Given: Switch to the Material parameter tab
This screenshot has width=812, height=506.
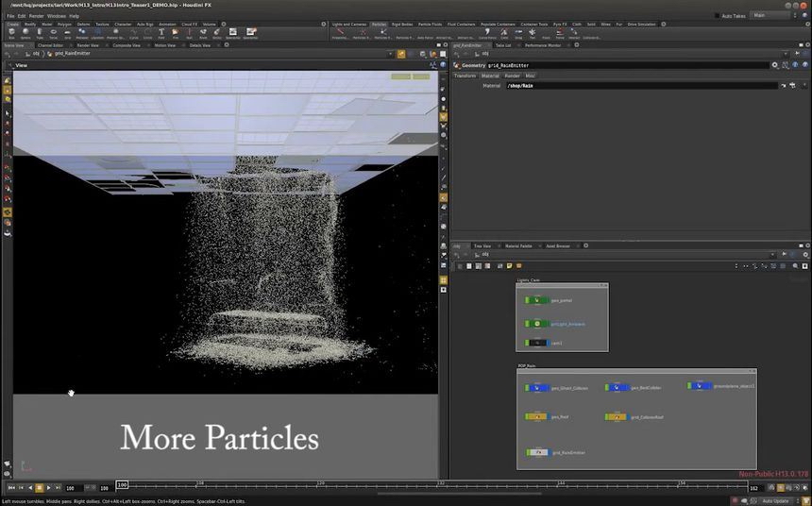Looking at the screenshot, I should (x=490, y=76).
